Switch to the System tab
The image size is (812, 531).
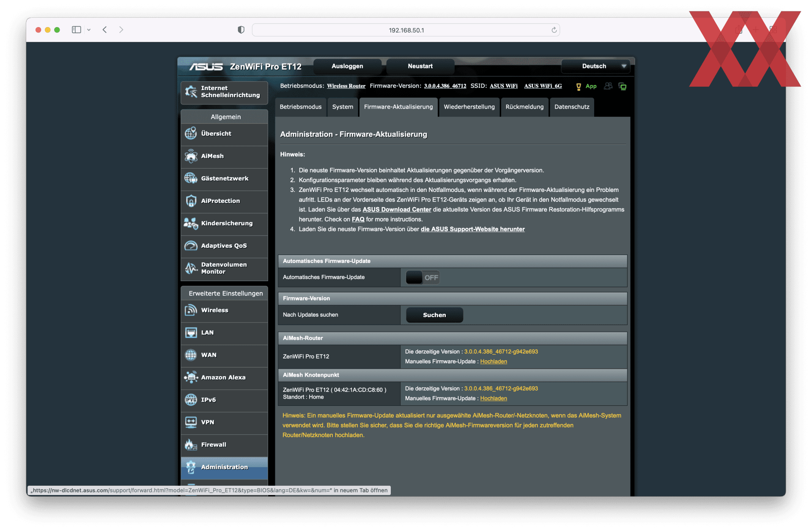pos(343,107)
